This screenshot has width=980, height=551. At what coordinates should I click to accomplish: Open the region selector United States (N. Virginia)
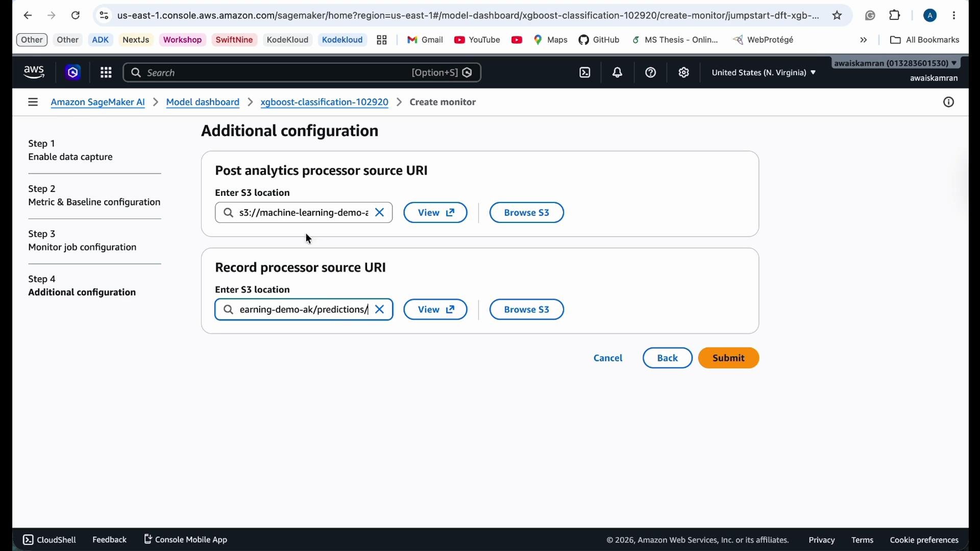click(x=764, y=73)
